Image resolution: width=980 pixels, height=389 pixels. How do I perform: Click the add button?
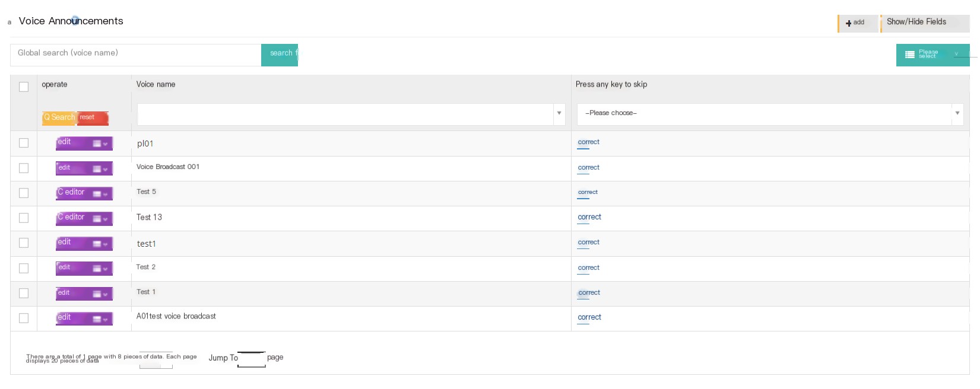tap(858, 23)
